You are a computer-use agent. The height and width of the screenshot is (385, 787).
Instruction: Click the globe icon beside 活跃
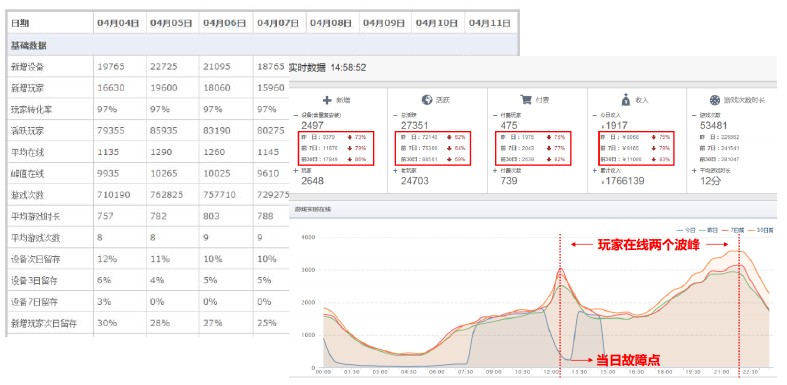[x=427, y=100]
